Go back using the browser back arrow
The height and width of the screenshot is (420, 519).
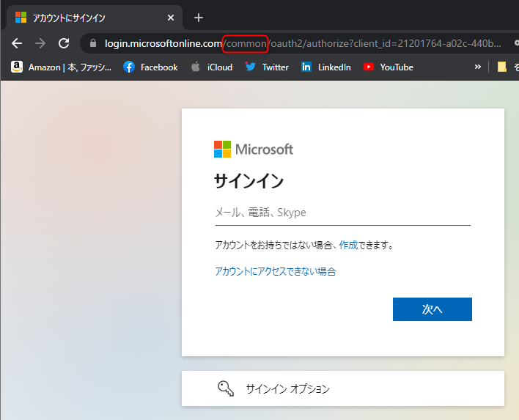click(17, 43)
